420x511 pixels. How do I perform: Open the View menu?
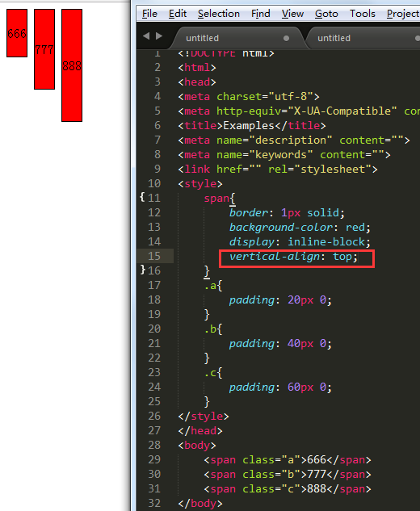(292, 14)
